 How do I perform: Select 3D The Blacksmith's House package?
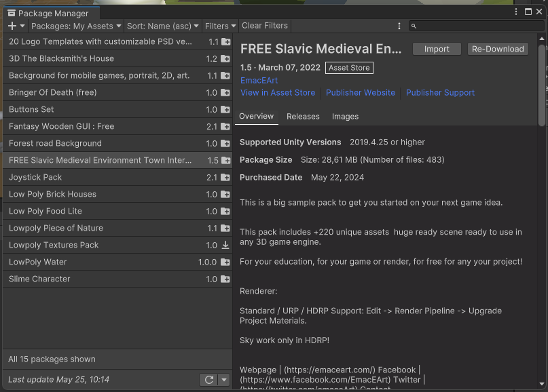[117, 58]
